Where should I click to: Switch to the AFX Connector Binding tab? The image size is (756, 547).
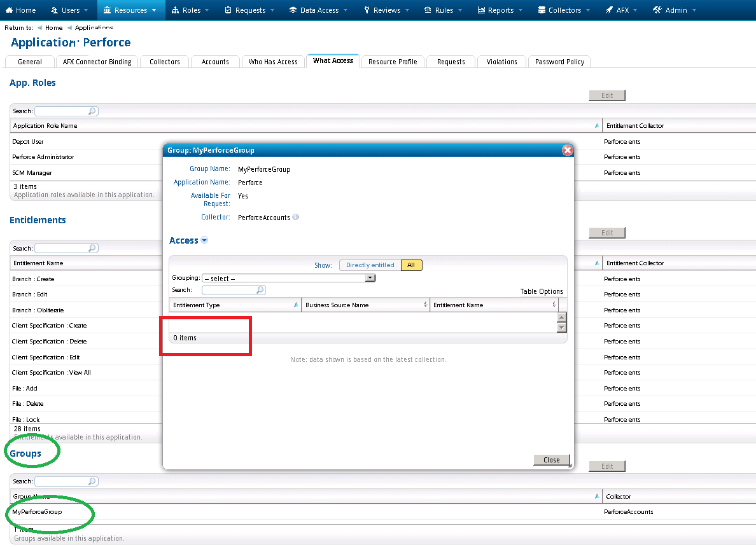[97, 62]
